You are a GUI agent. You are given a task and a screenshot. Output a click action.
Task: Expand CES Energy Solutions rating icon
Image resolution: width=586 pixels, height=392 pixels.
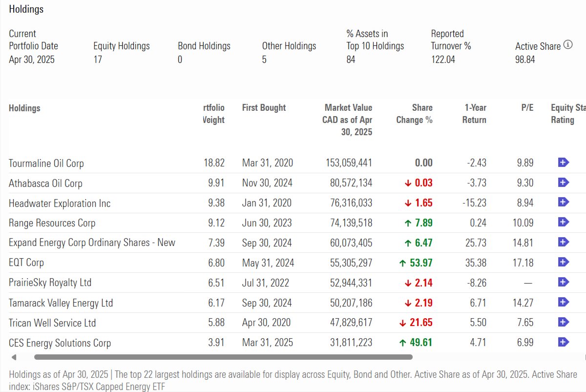[564, 342]
